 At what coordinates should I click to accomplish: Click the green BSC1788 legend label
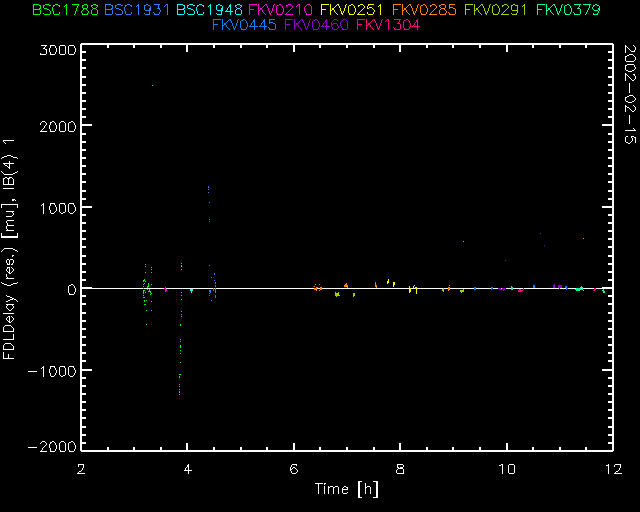pos(65,10)
